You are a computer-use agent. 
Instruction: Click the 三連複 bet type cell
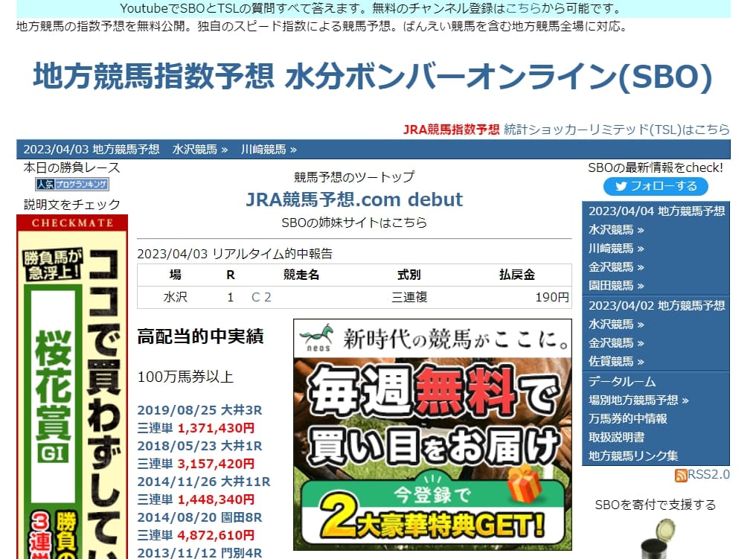(409, 297)
